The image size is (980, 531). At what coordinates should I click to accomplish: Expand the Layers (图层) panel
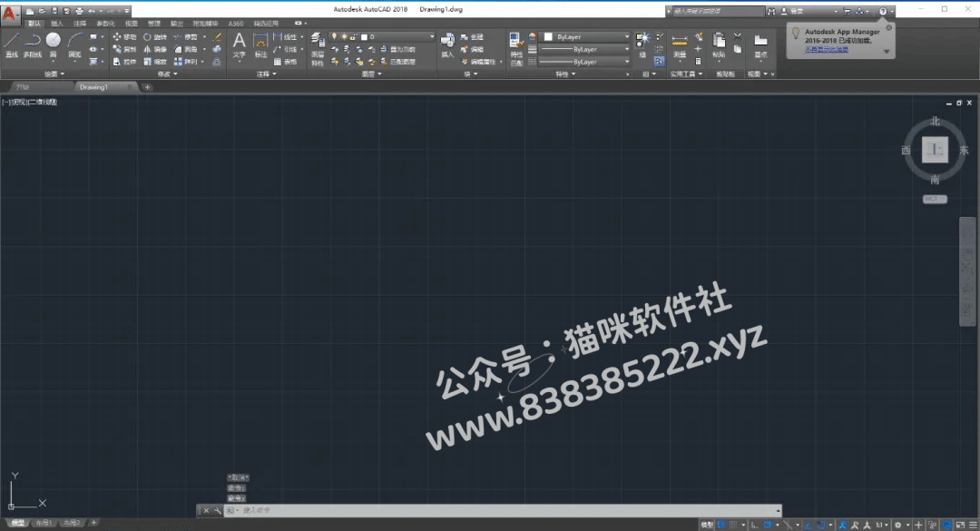pos(371,74)
